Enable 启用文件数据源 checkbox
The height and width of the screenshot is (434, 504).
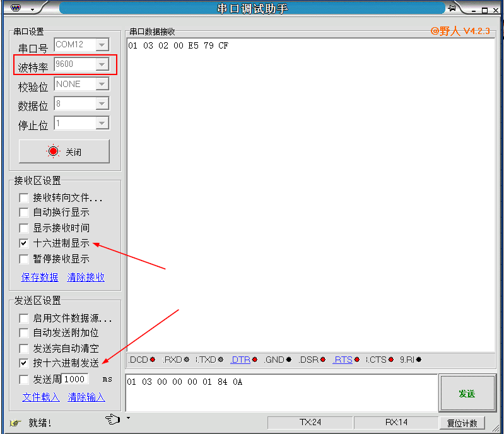click(x=24, y=319)
